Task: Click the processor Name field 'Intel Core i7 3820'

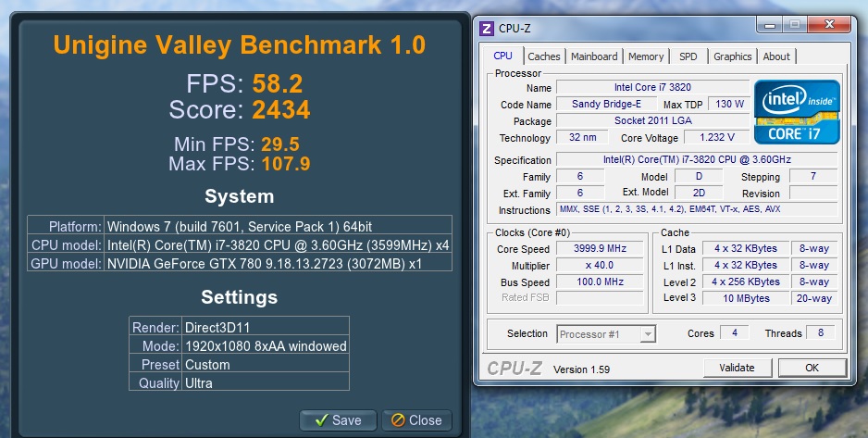Action: click(x=652, y=87)
